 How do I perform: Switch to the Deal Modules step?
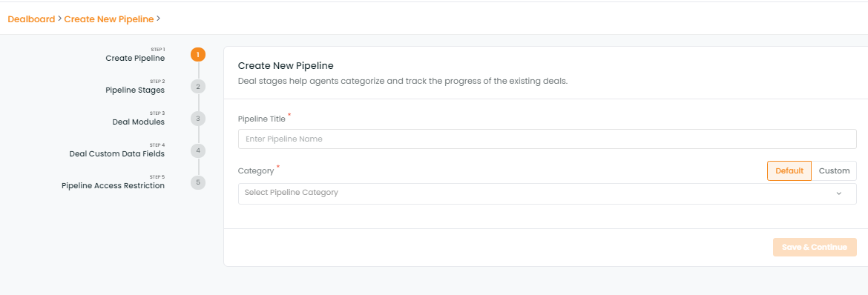pyautogui.click(x=139, y=122)
